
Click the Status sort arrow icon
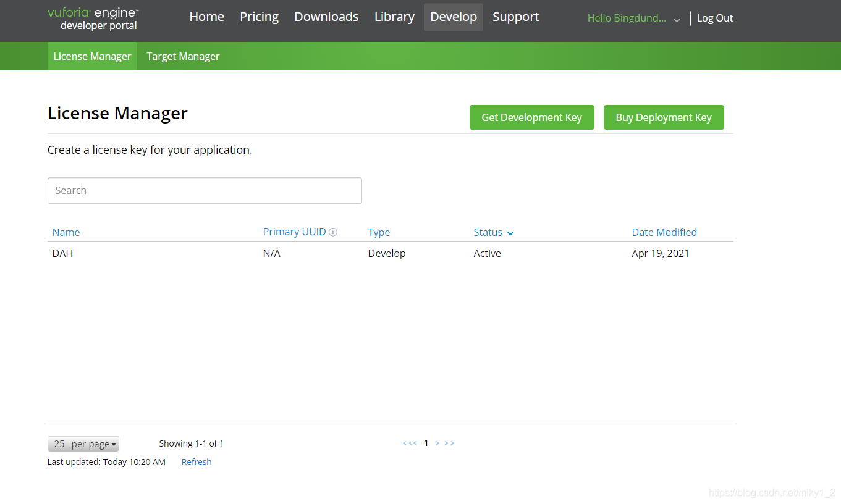click(x=510, y=233)
